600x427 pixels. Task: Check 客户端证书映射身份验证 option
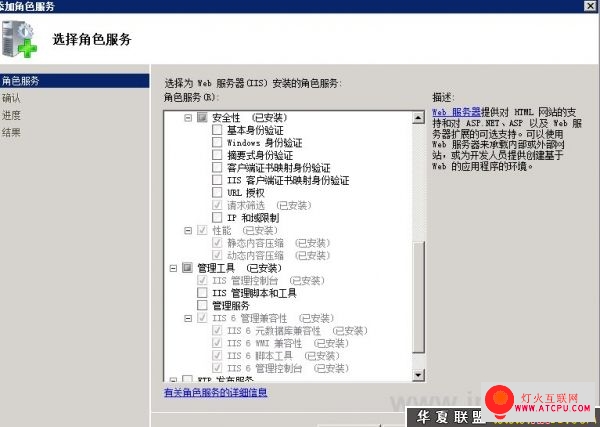[x=217, y=168]
